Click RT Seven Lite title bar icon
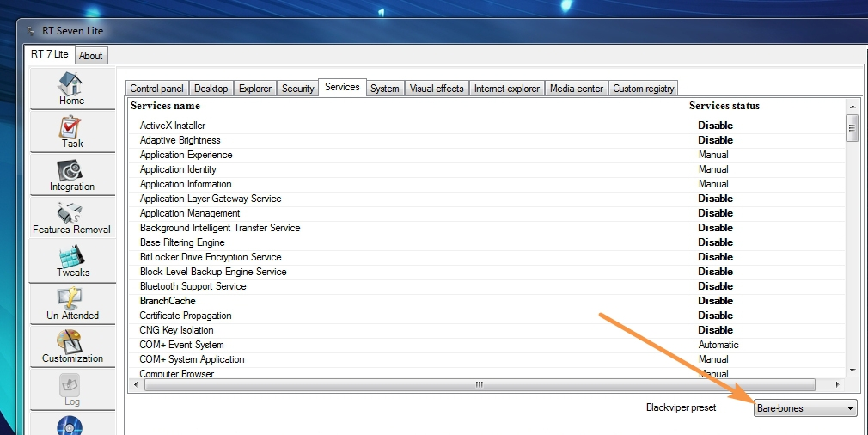The height and width of the screenshot is (435, 868). pyautogui.click(x=31, y=31)
